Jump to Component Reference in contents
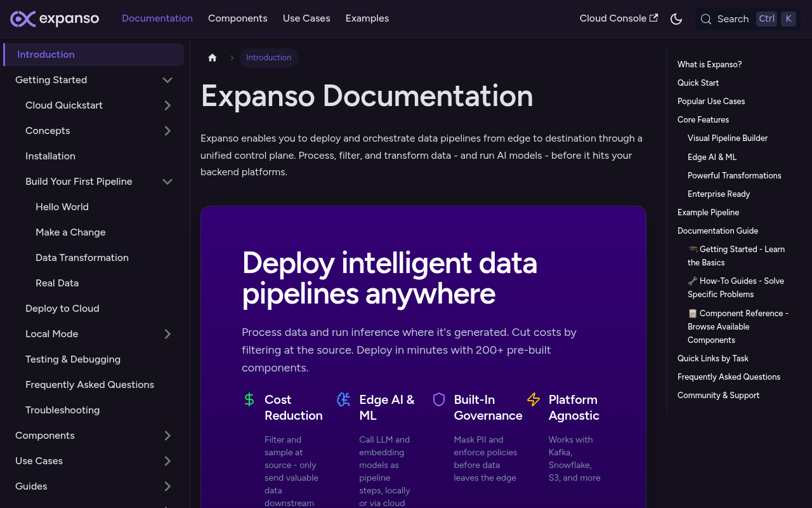The image size is (812, 508). [738, 326]
